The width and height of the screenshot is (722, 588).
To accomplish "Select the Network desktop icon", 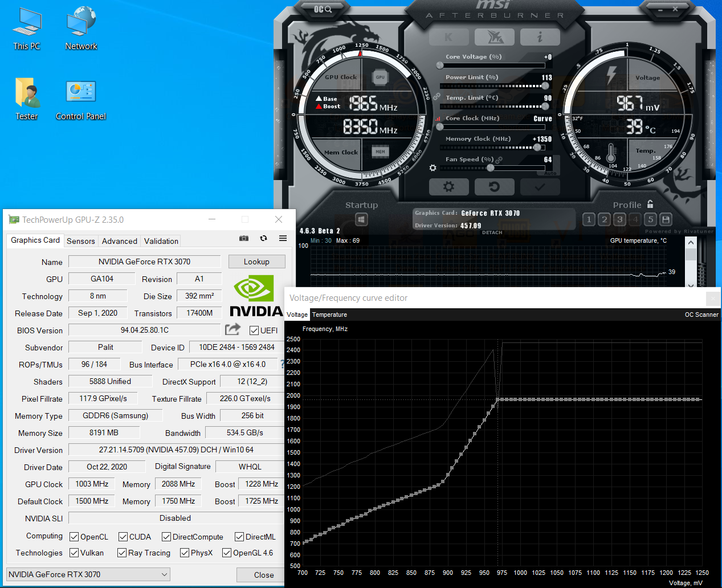I will pos(81,30).
